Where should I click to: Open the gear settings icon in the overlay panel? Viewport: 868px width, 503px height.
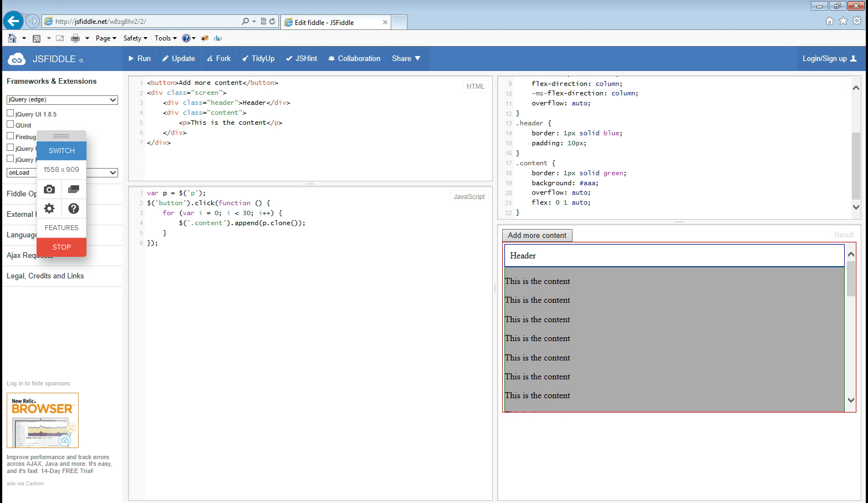(49, 209)
